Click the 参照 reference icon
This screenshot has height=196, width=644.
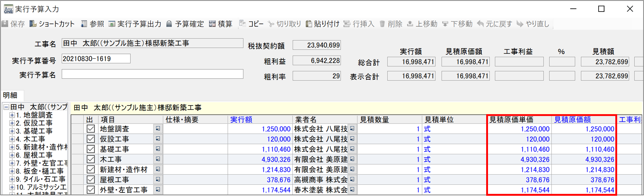pos(84,24)
